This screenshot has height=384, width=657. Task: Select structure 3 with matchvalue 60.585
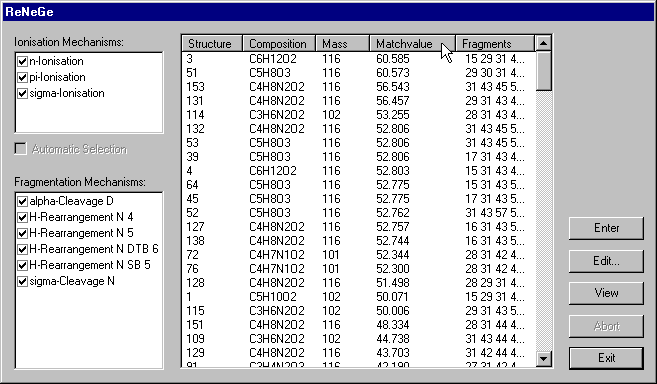coord(359,59)
